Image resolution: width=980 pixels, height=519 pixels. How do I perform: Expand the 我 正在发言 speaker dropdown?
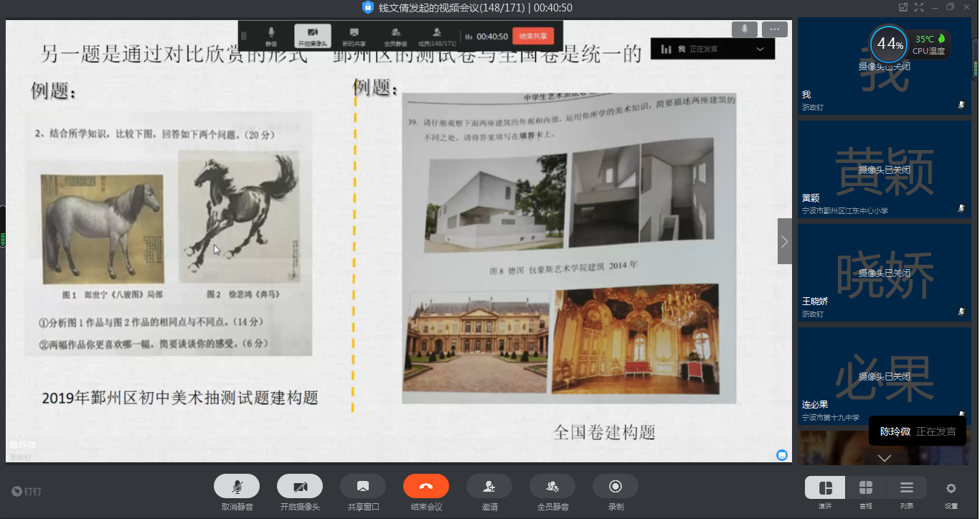(x=760, y=49)
